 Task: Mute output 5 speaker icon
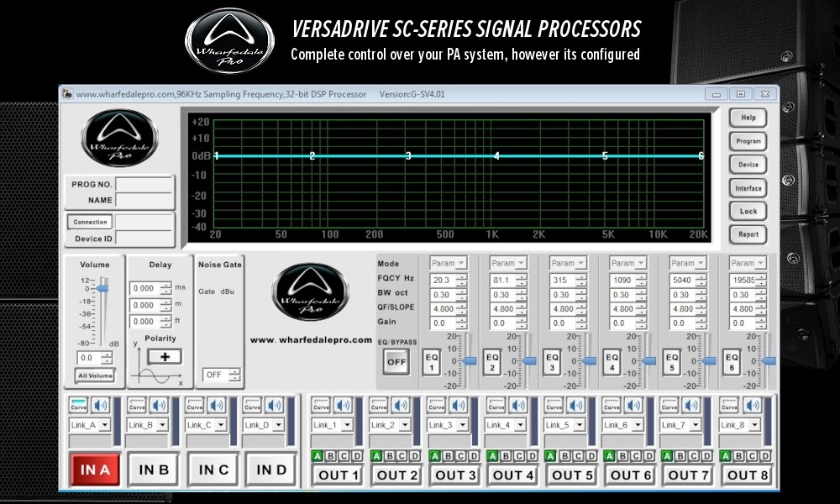(x=576, y=406)
